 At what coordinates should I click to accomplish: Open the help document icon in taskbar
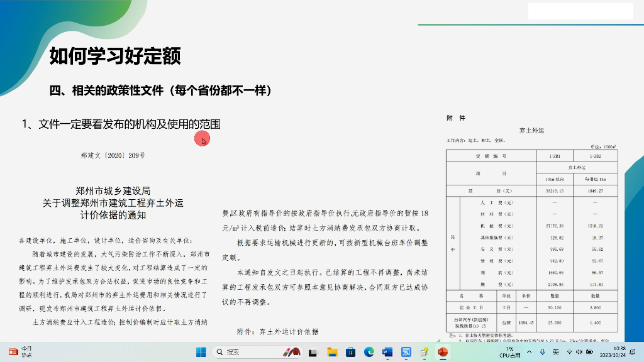pyautogui.click(x=425, y=352)
